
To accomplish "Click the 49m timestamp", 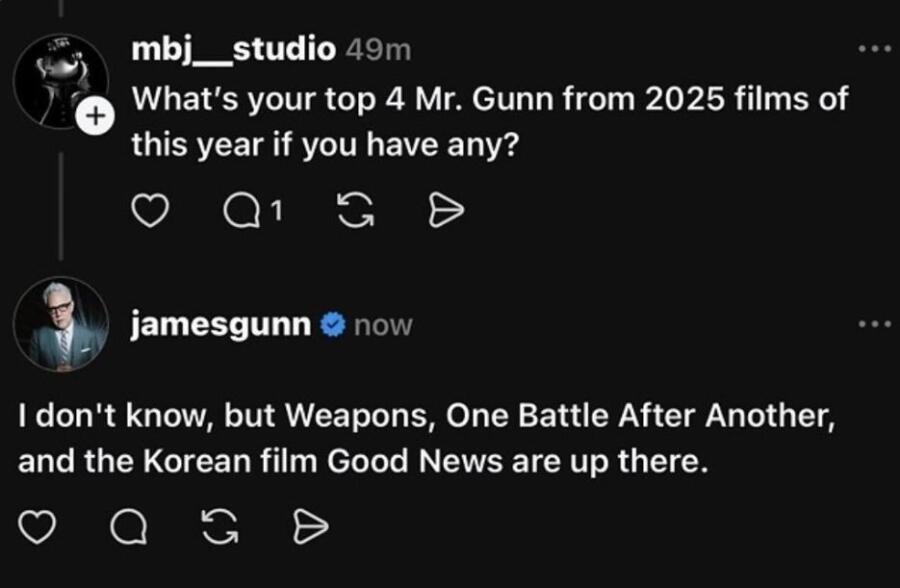I will (x=377, y=48).
